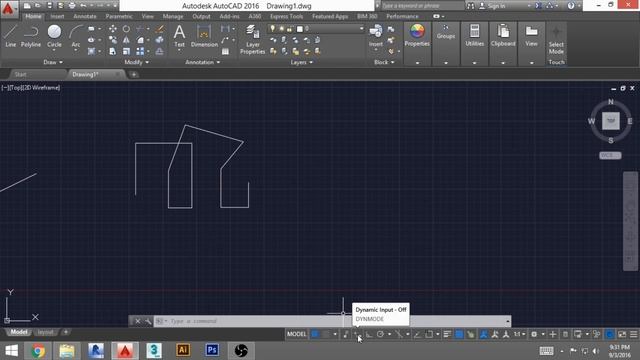Open Illustrator from the taskbar

click(x=182, y=350)
